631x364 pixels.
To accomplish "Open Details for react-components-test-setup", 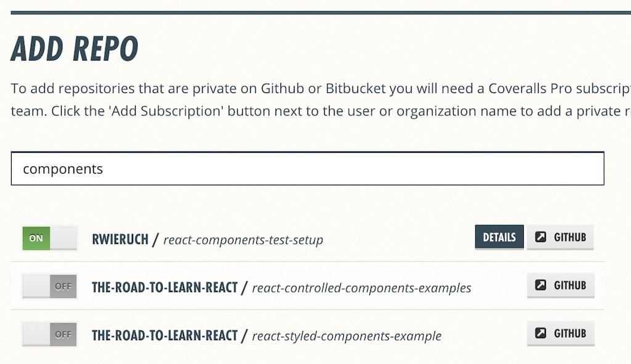I will coord(499,237).
